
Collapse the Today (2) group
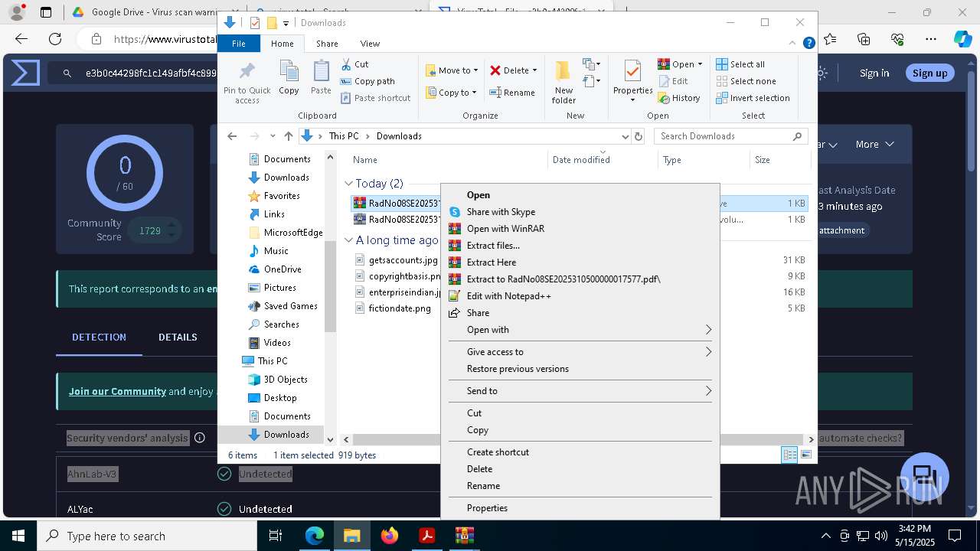click(x=348, y=184)
